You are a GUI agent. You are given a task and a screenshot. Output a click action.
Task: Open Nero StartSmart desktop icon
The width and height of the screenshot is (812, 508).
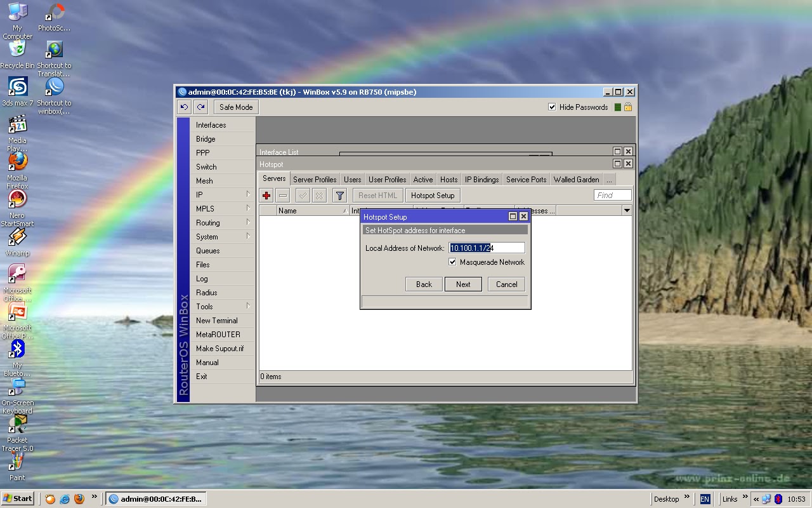coord(17,208)
